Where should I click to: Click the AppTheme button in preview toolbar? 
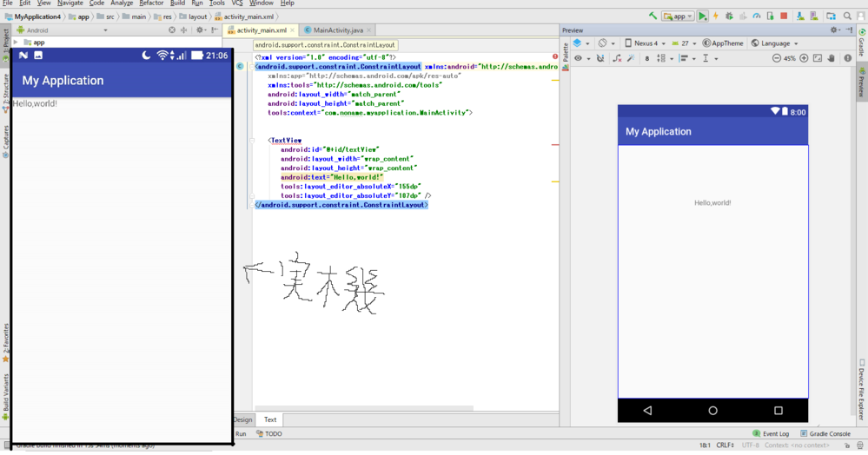point(723,43)
